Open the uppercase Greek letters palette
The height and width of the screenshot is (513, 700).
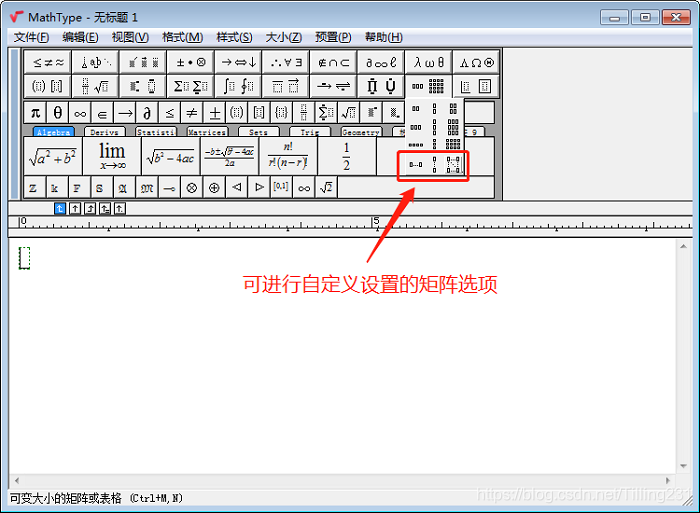[x=476, y=63]
